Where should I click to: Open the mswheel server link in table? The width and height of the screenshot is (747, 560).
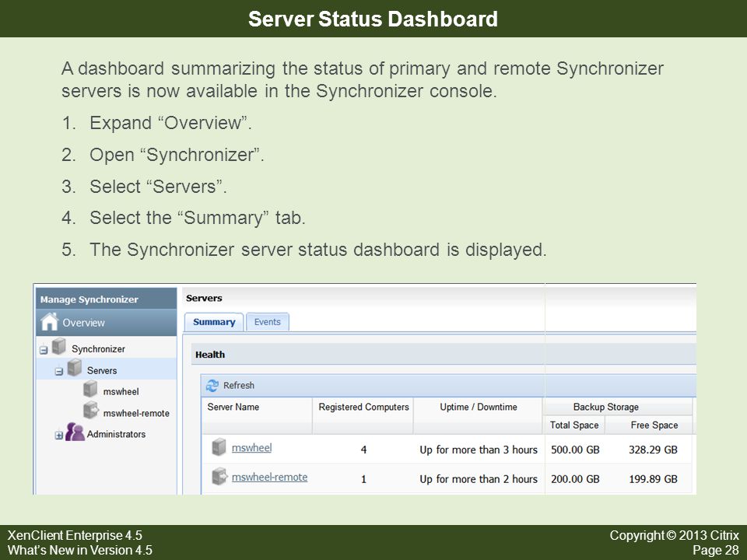point(251,448)
